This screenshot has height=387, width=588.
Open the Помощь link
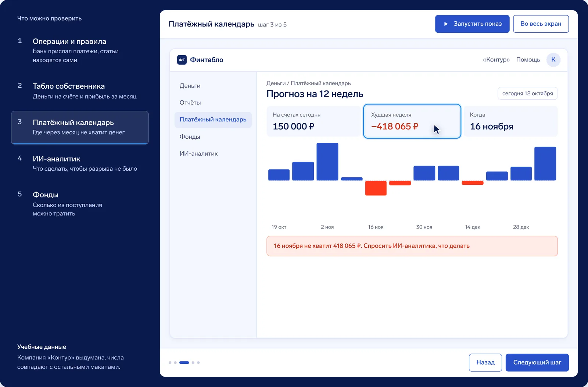coord(528,60)
